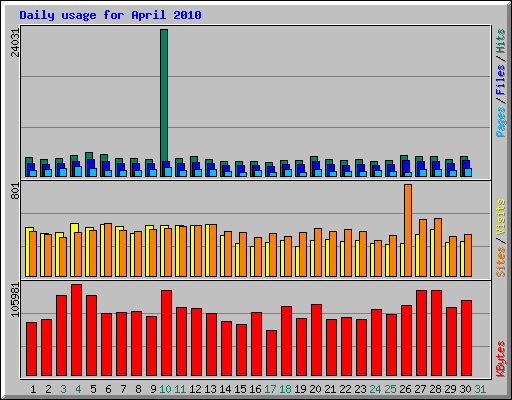Click the orange visits bar for day 28

coord(438,247)
